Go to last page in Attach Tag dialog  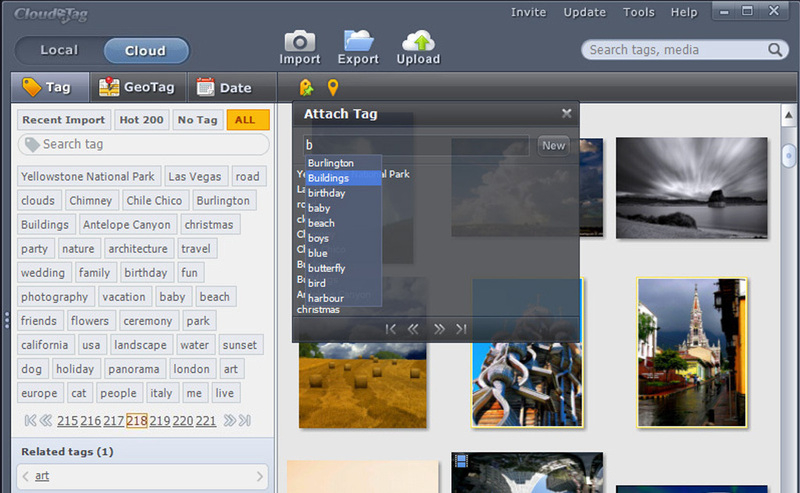461,329
